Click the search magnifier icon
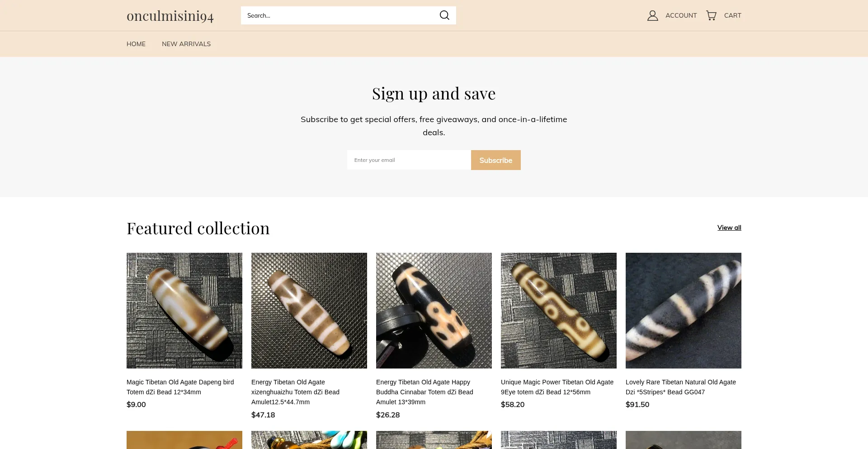 click(x=444, y=15)
